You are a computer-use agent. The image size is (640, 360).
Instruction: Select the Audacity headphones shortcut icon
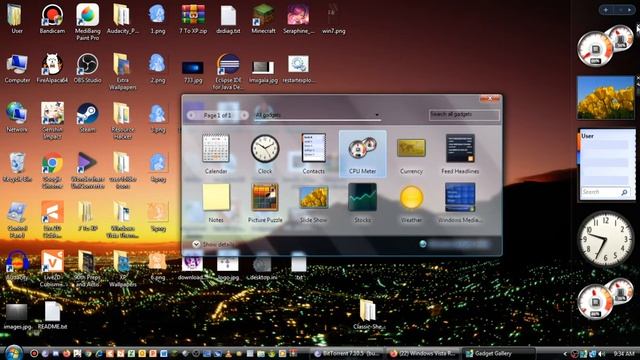point(17,265)
